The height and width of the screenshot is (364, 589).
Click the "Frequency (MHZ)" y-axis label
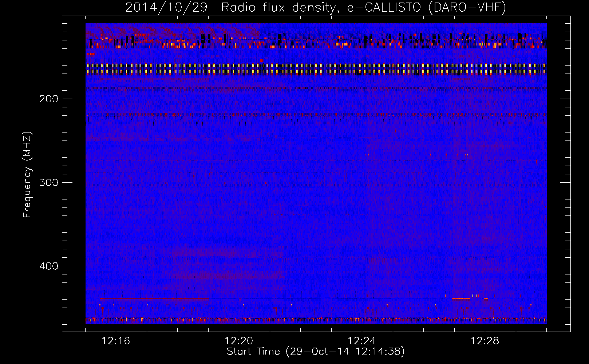pos(27,175)
